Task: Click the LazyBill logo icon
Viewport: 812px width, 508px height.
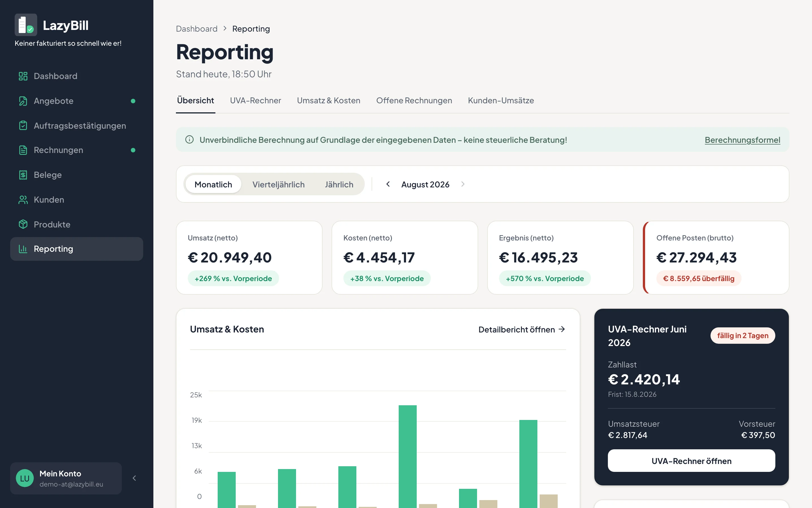Action: click(x=26, y=25)
